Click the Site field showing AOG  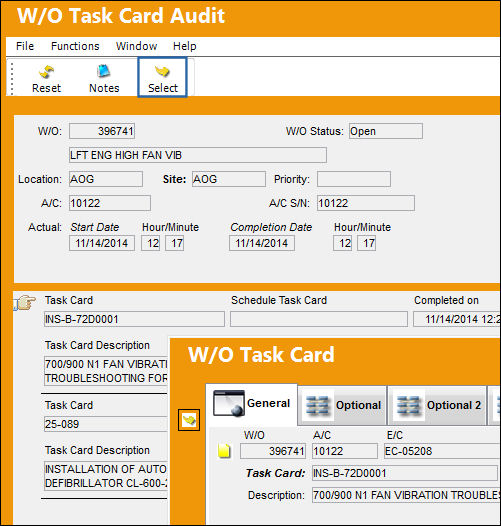pyautogui.click(x=229, y=179)
